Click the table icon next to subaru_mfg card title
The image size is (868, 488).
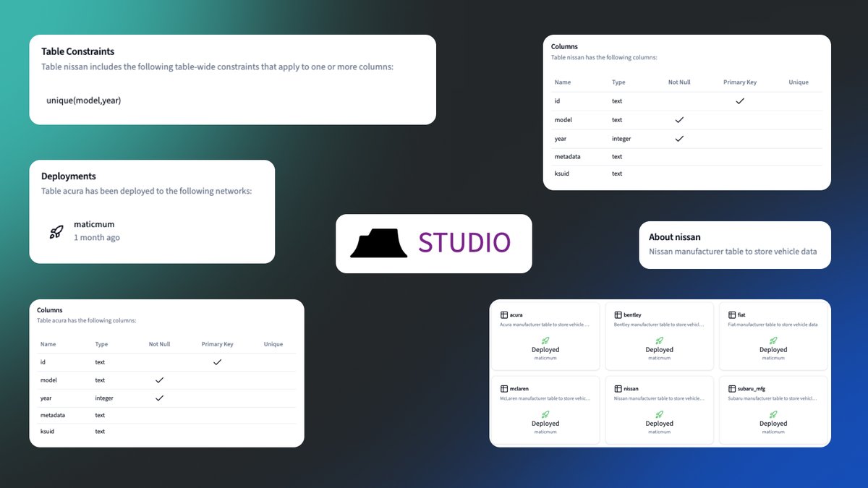click(732, 389)
